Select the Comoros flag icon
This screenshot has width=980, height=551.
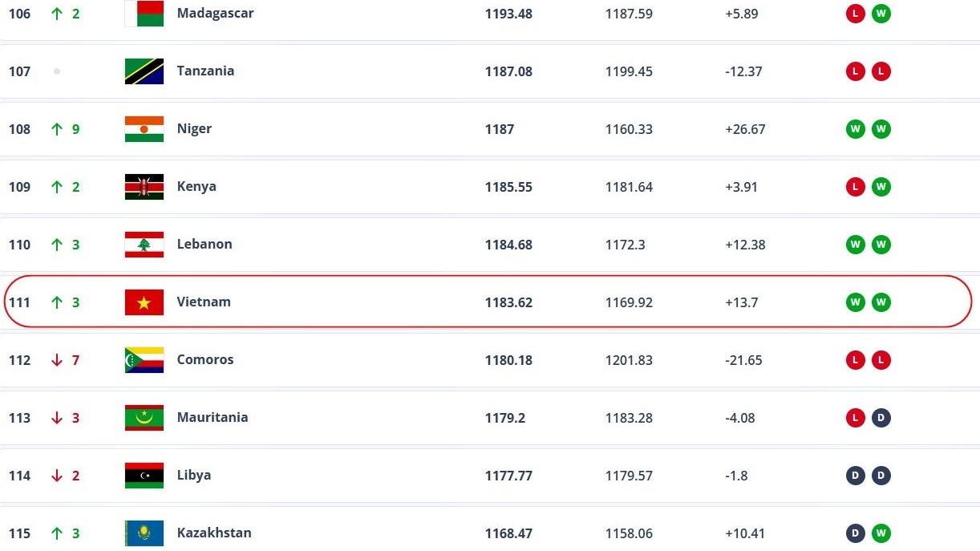pos(144,360)
